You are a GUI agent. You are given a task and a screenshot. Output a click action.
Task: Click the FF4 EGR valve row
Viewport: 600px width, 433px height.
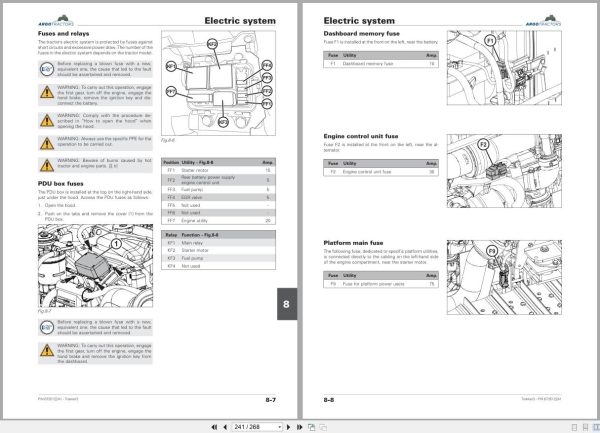tap(218, 197)
